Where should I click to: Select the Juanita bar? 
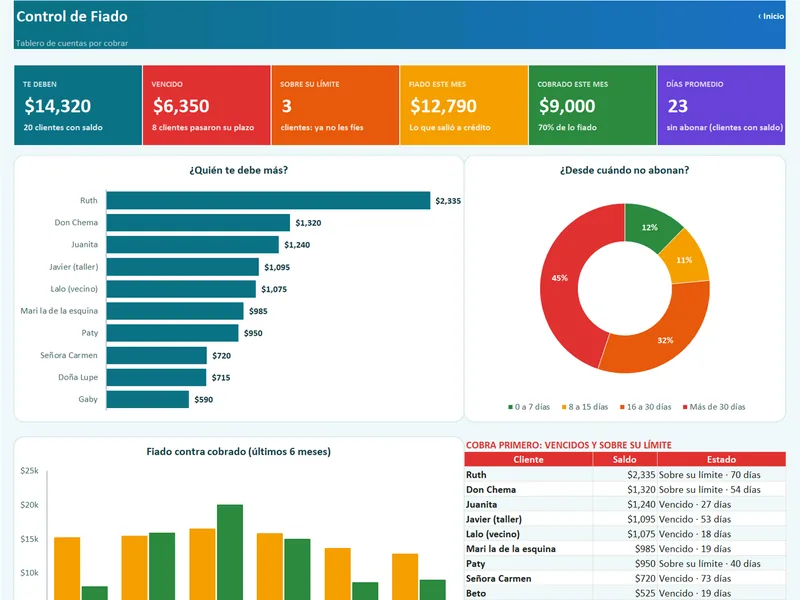pyautogui.click(x=192, y=244)
